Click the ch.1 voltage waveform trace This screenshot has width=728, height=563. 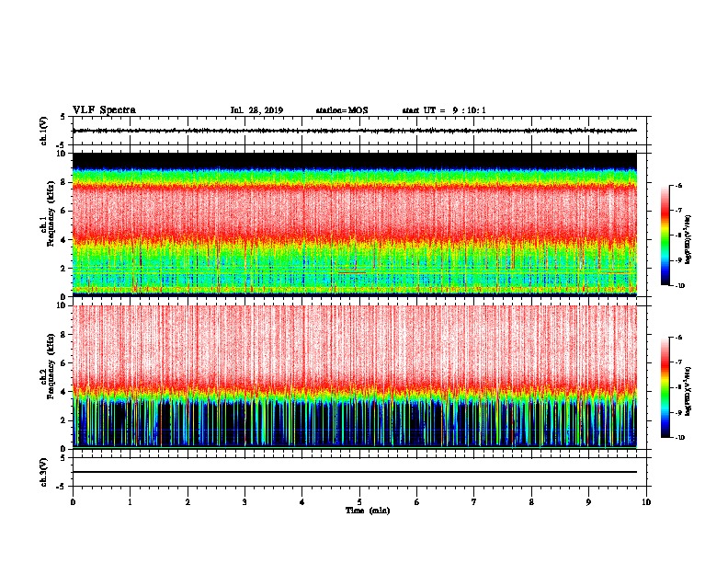coord(355,131)
